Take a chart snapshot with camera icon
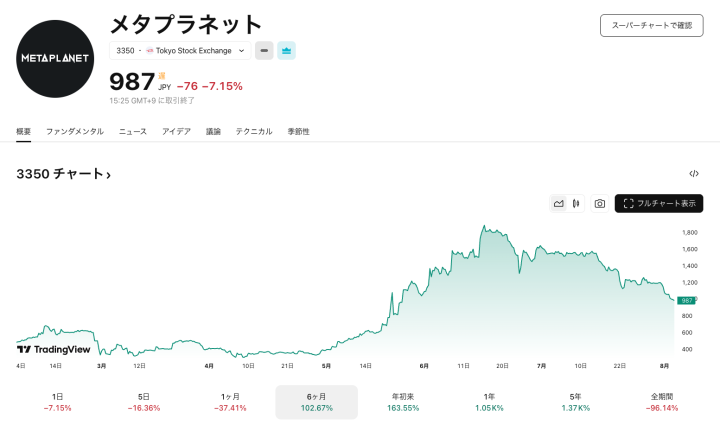This screenshot has width=720, height=425. (x=599, y=203)
